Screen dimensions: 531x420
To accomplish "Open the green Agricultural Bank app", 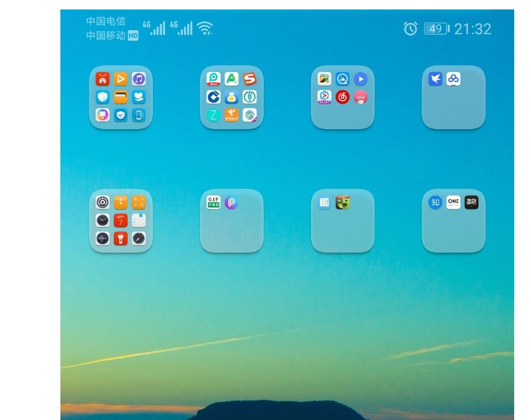I will (250, 97).
